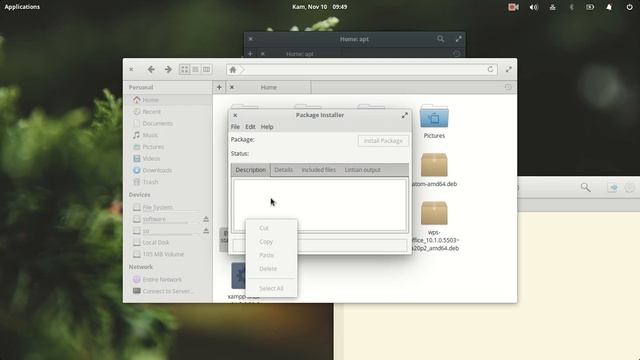Switch file manager to column view
Screen dimensions: 640x360
click(x=207, y=69)
